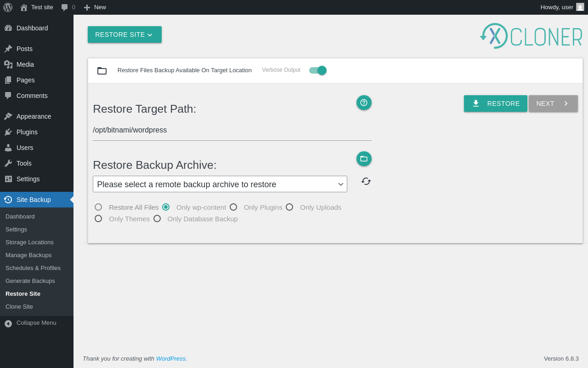Open the New content menu in admin bar

click(95, 7)
